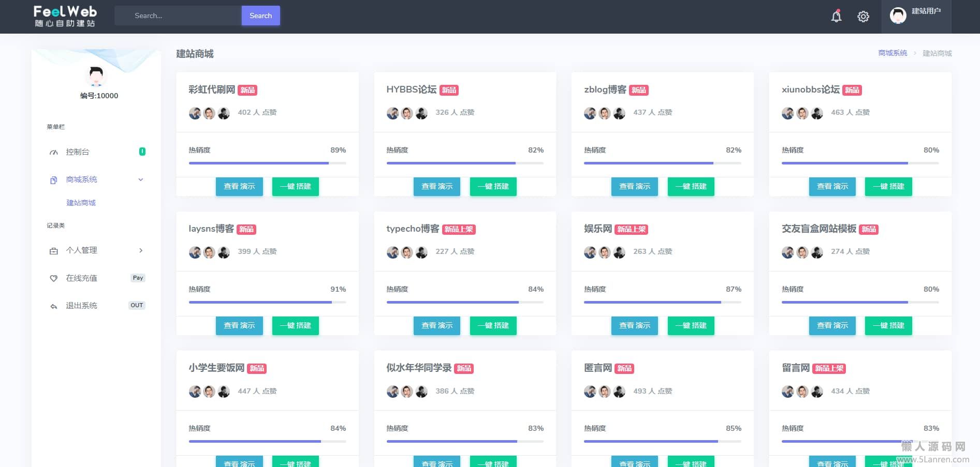Viewport: 980px width, 467px height.
Task: Click first liker avatar on laysns博客 card
Action: pyautogui.click(x=195, y=252)
